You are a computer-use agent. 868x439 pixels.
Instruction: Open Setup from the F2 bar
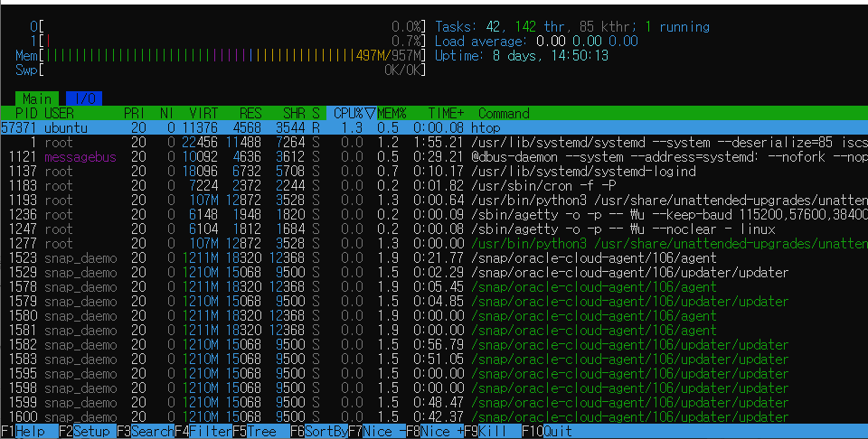(x=88, y=431)
